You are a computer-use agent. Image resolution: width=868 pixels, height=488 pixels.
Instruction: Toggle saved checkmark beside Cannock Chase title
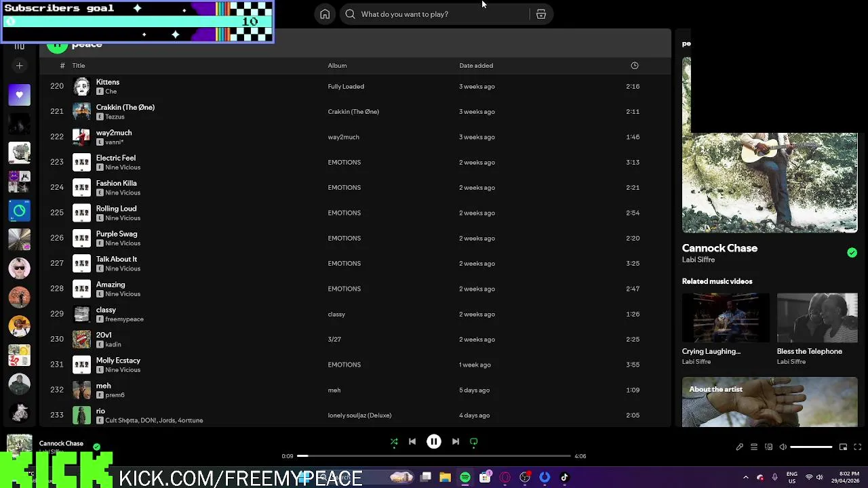[852, 253]
